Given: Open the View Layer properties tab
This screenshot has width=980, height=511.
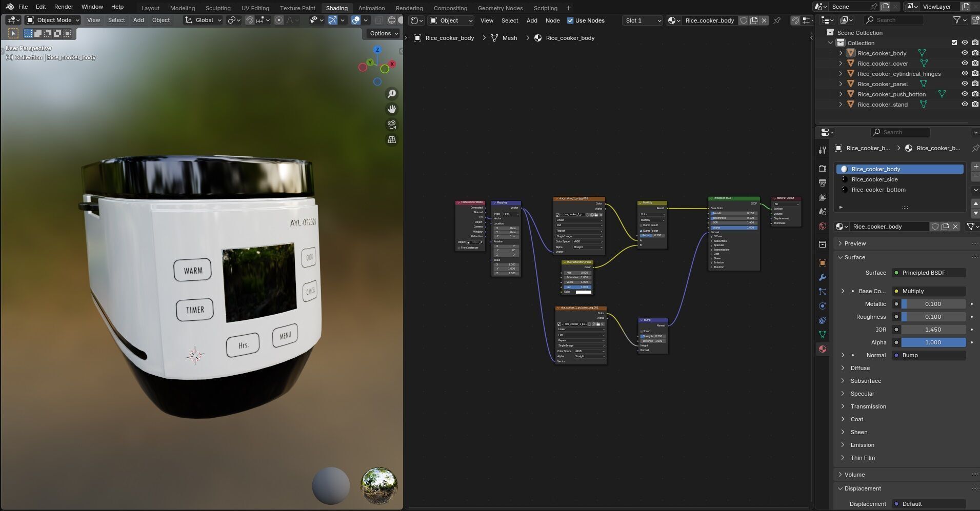Looking at the screenshot, I should click(823, 197).
